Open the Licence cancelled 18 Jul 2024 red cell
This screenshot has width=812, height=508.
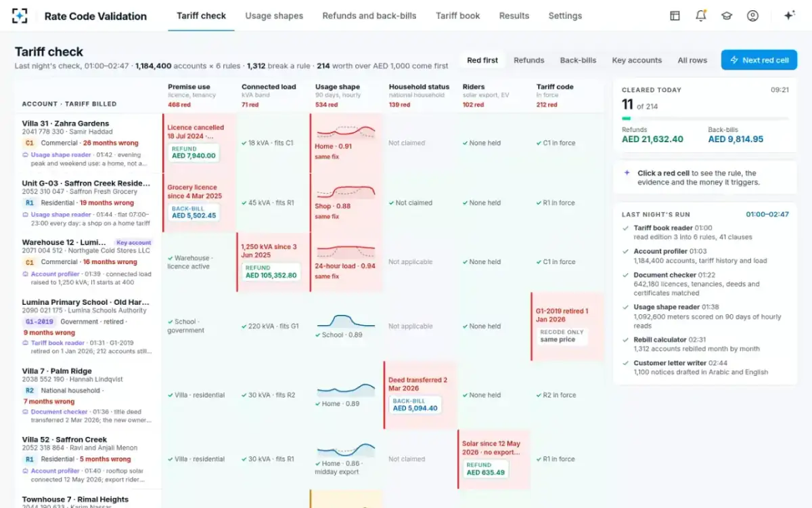(x=199, y=143)
